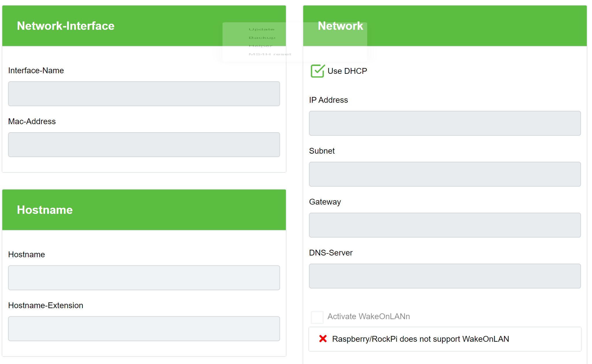Click the DNS-Server text field
The height and width of the screenshot is (364, 592).
pos(445,276)
